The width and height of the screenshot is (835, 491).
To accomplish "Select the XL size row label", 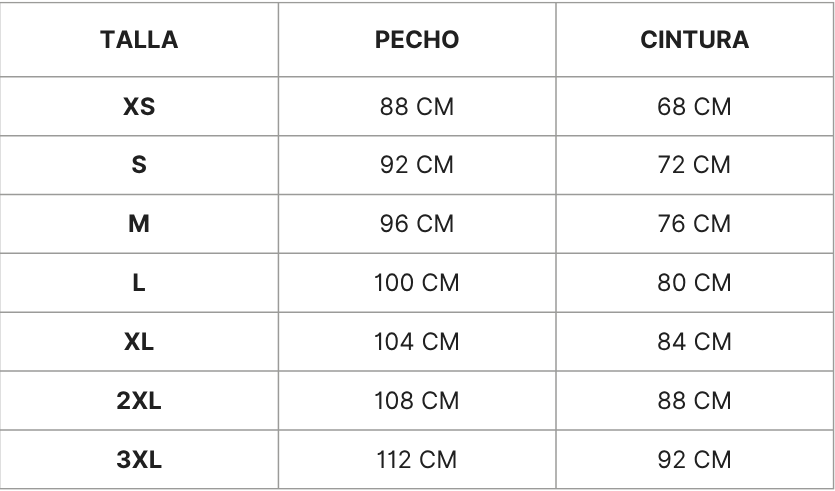I will pos(139,342).
